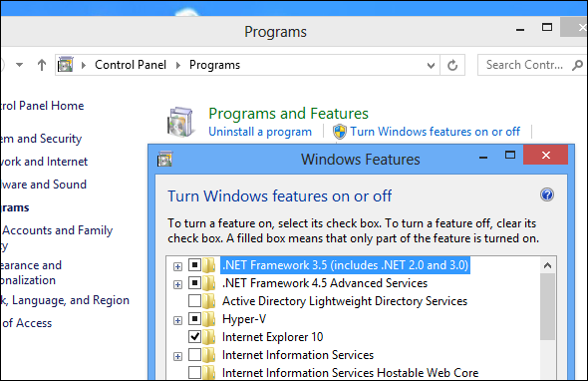Uncheck Internet Explorer 10 checkbox
Screen dimensions: 588x381
coord(194,337)
